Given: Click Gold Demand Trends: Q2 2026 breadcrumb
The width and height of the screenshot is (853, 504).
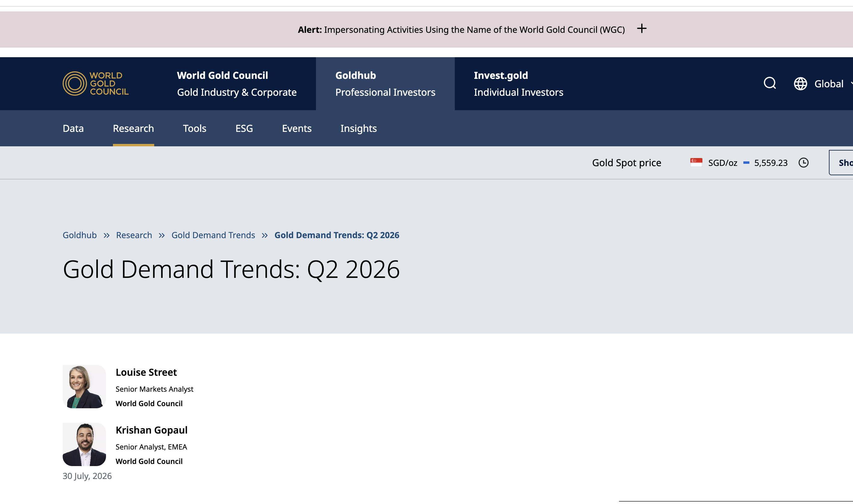Looking at the screenshot, I should 337,235.
